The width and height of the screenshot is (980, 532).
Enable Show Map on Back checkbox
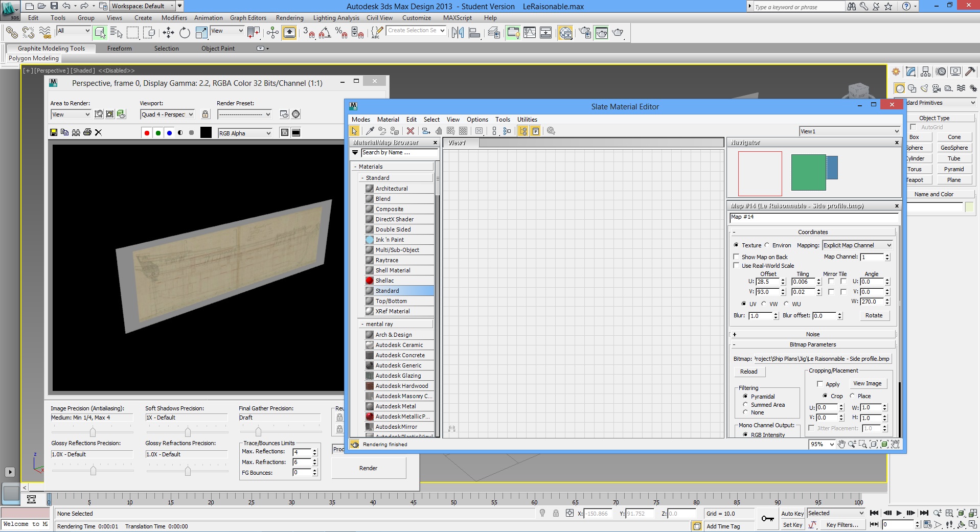(736, 257)
